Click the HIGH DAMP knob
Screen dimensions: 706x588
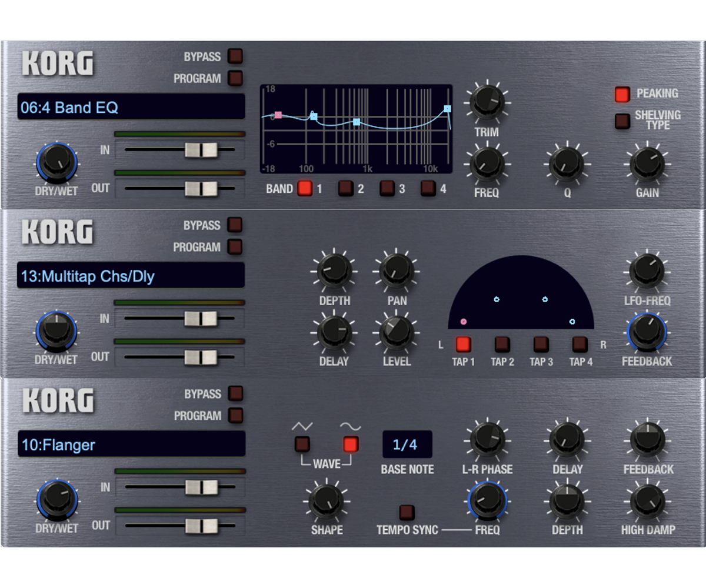click(x=647, y=500)
